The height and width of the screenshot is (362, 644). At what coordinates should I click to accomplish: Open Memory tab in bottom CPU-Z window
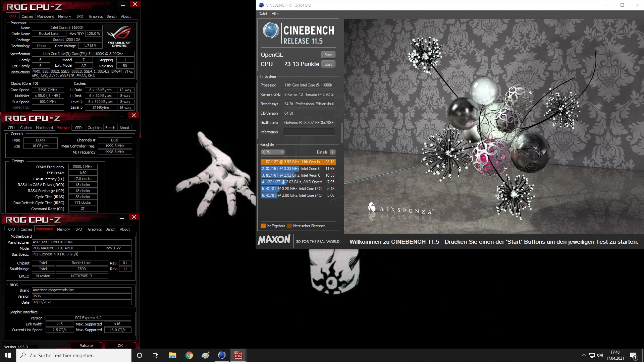coord(63,229)
